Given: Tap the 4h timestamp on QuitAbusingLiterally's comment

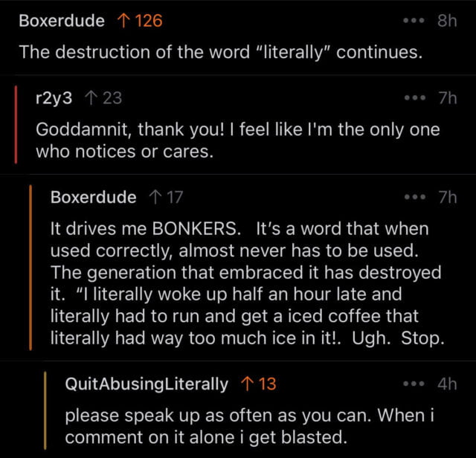Looking at the screenshot, I should [447, 384].
